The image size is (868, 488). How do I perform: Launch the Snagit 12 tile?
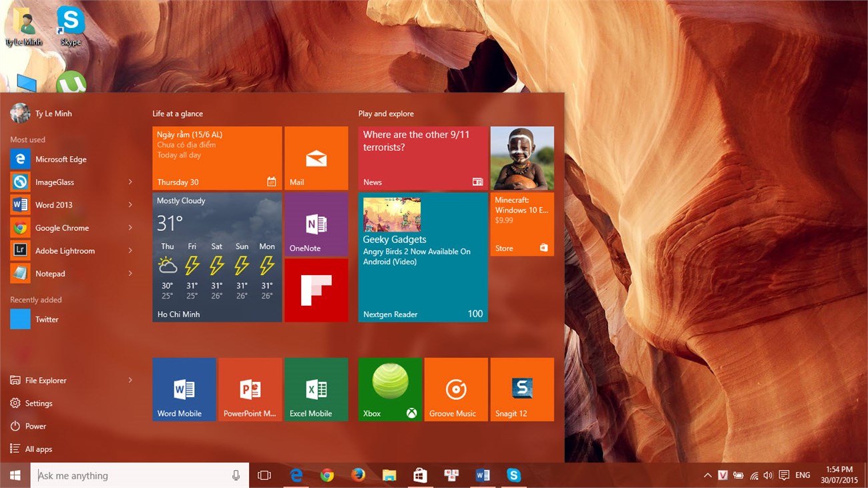[522, 389]
